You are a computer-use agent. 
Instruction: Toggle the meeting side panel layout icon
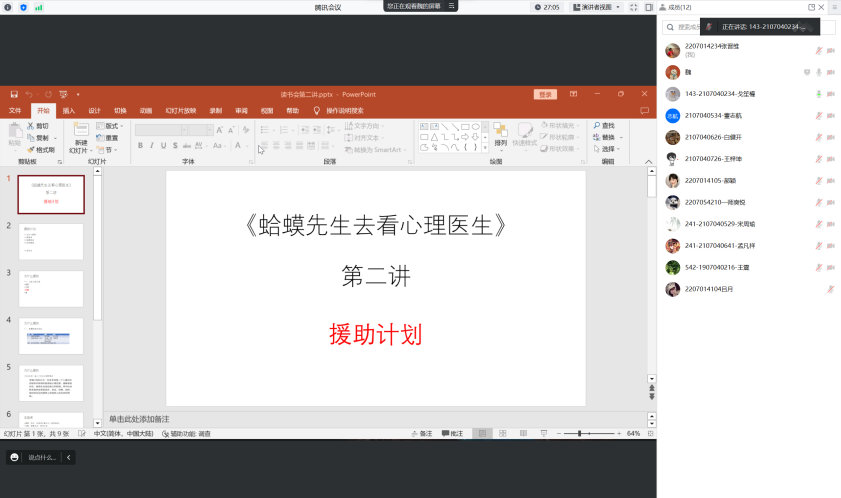tap(649, 7)
